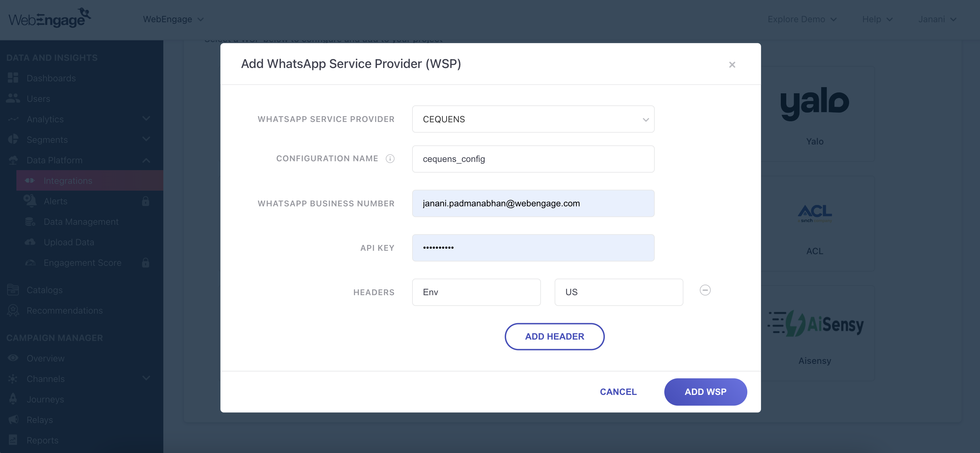Click the Alerts bell icon

click(30, 201)
